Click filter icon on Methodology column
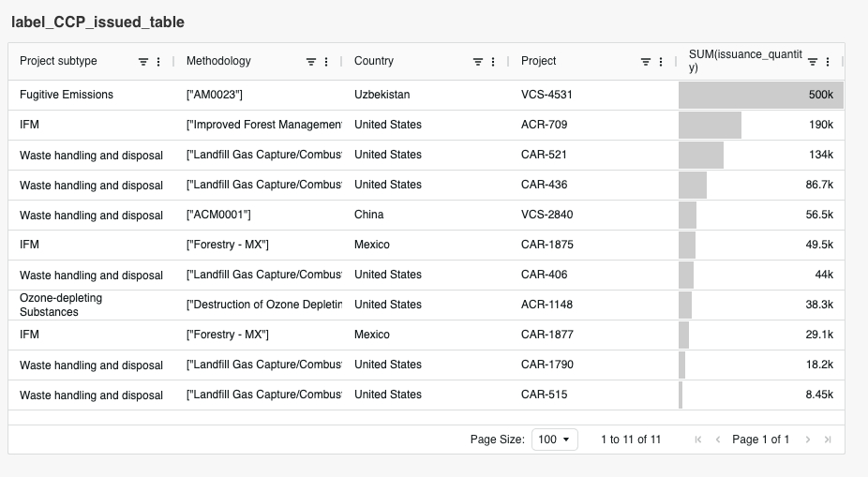This screenshot has width=868, height=477. [x=311, y=62]
